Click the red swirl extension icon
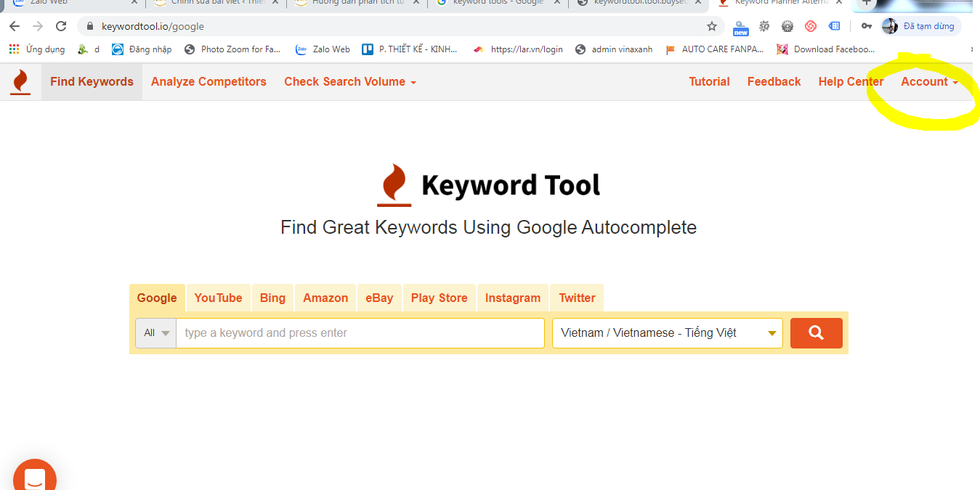Screen dimensions: 980x490 click(x=811, y=26)
